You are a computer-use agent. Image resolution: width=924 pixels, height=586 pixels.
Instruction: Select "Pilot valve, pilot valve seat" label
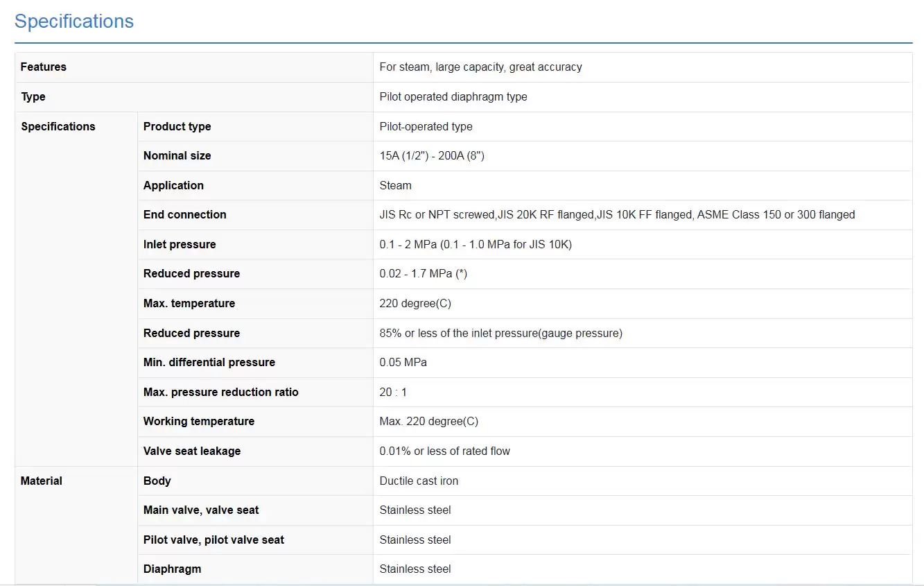click(x=213, y=540)
